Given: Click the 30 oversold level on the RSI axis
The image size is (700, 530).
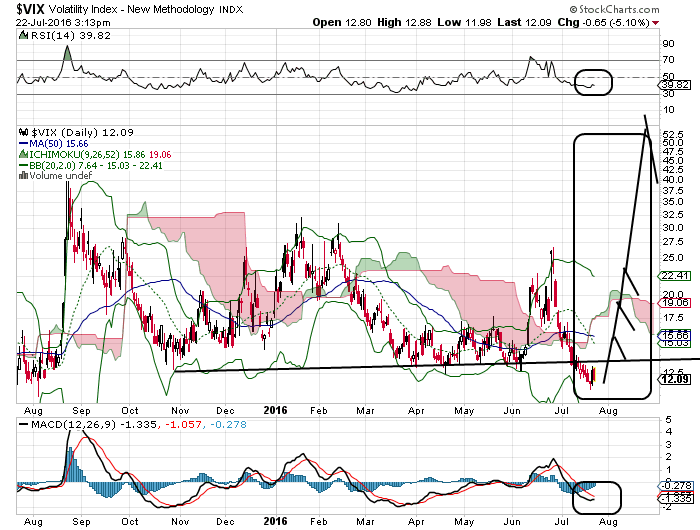Looking at the screenshot, I should [x=668, y=94].
